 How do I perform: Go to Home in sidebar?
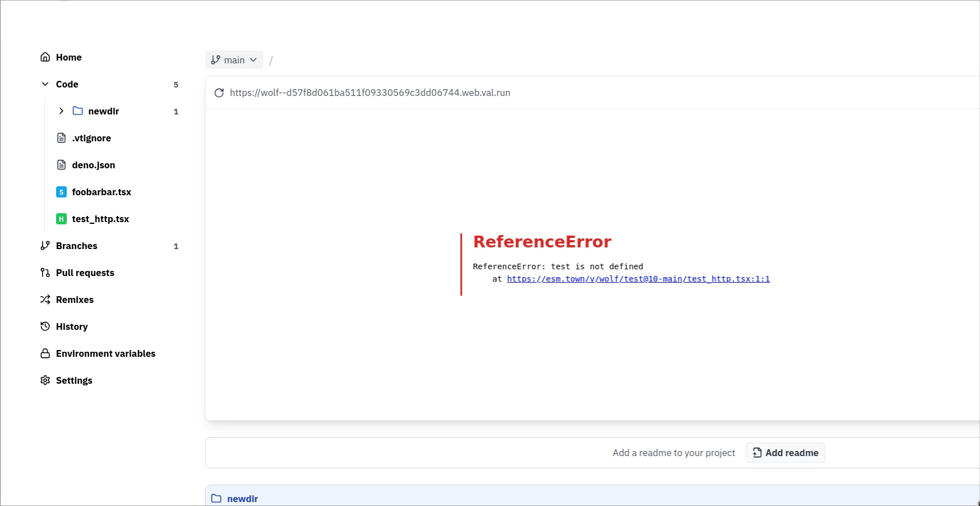click(x=69, y=57)
